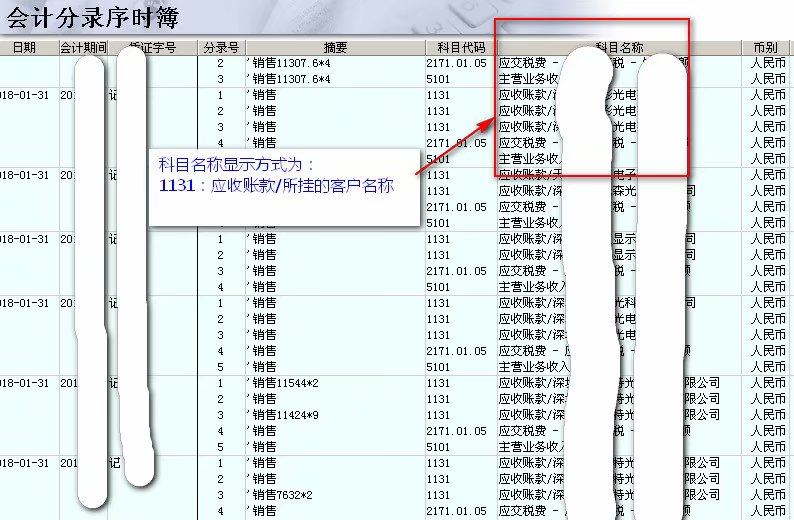Image resolution: width=794 pixels, height=520 pixels.
Task: Click the 会计分录序时簿 title text
Action: pos(92,16)
